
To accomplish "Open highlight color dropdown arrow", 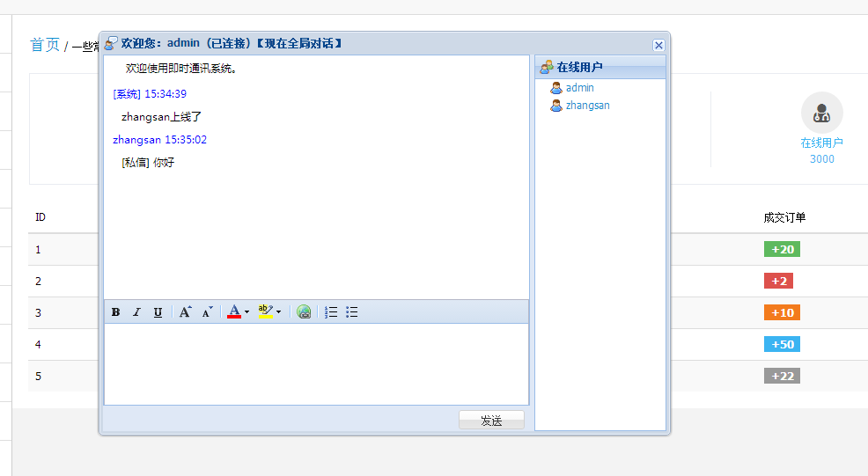I will pyautogui.click(x=278, y=312).
